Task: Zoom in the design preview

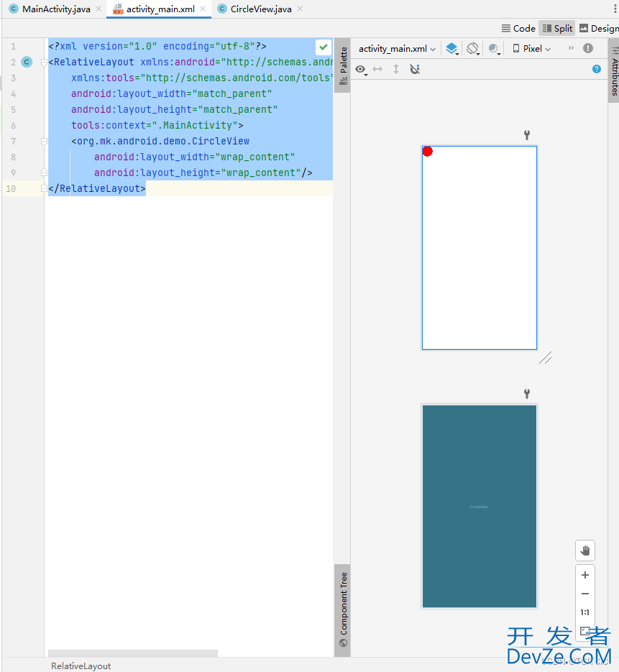Action: 584,575
